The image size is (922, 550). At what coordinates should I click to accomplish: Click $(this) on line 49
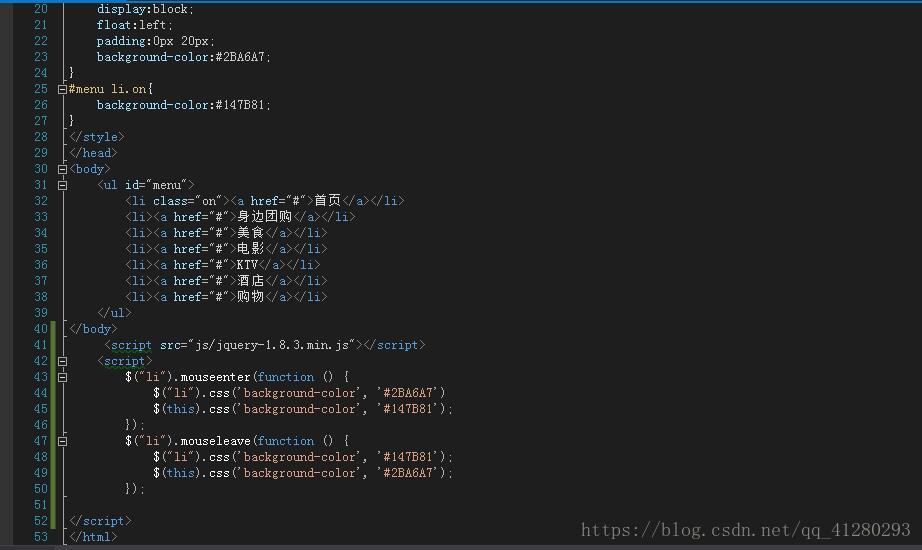click(x=176, y=473)
